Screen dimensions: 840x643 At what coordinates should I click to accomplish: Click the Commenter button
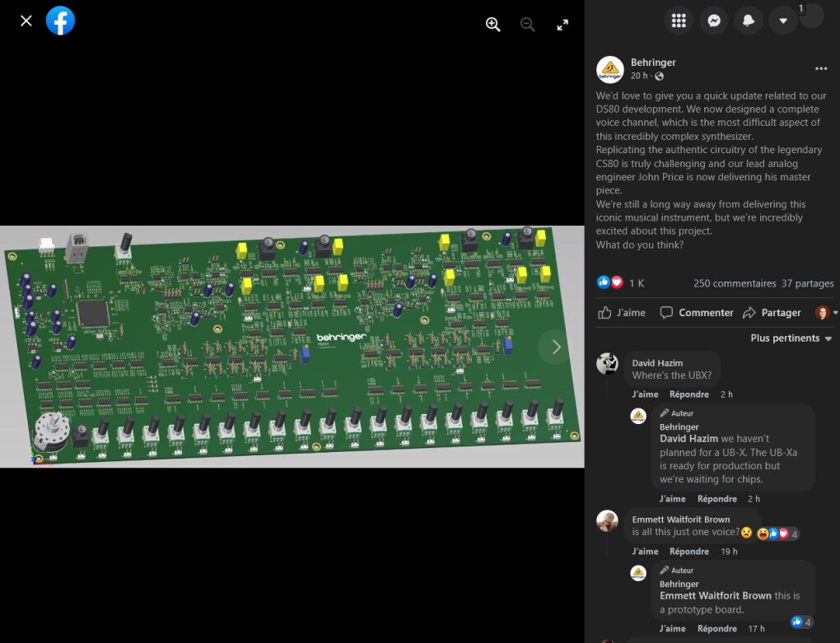point(697,313)
